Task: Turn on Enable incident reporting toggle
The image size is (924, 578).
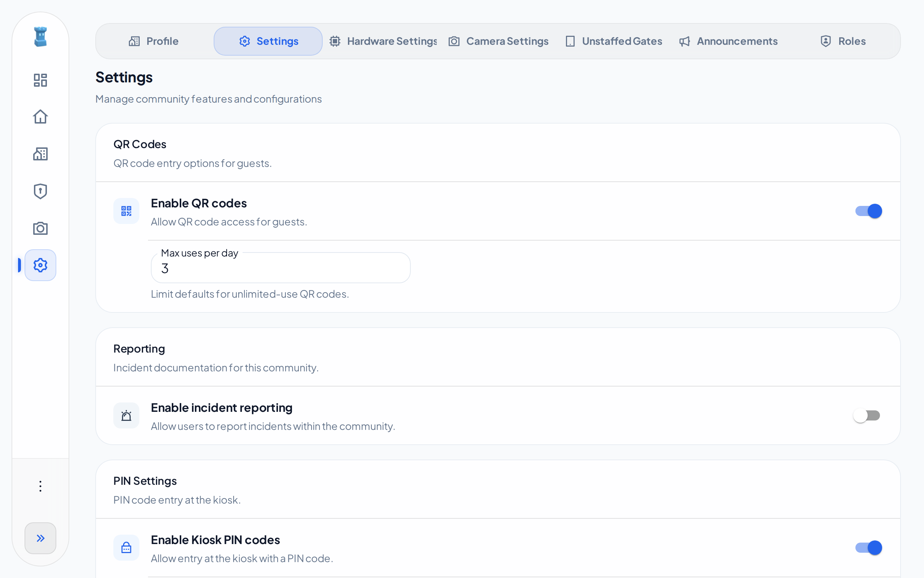Action: [x=867, y=415]
